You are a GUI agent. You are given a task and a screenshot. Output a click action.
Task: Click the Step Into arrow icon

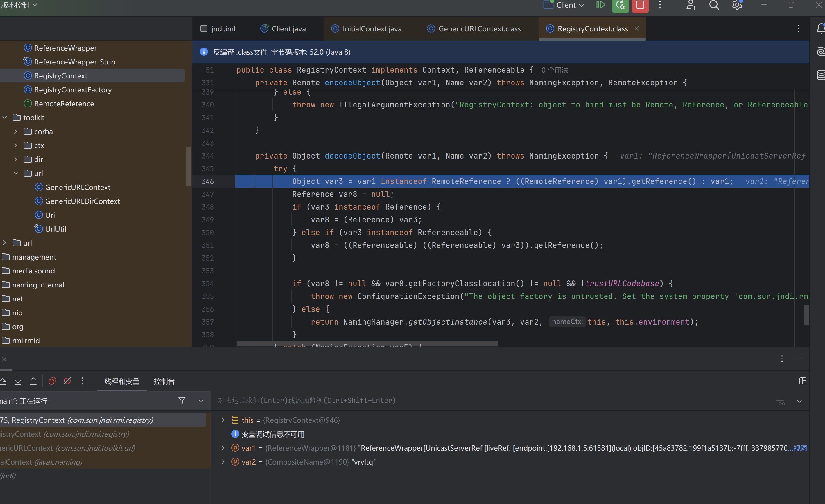[x=18, y=381]
